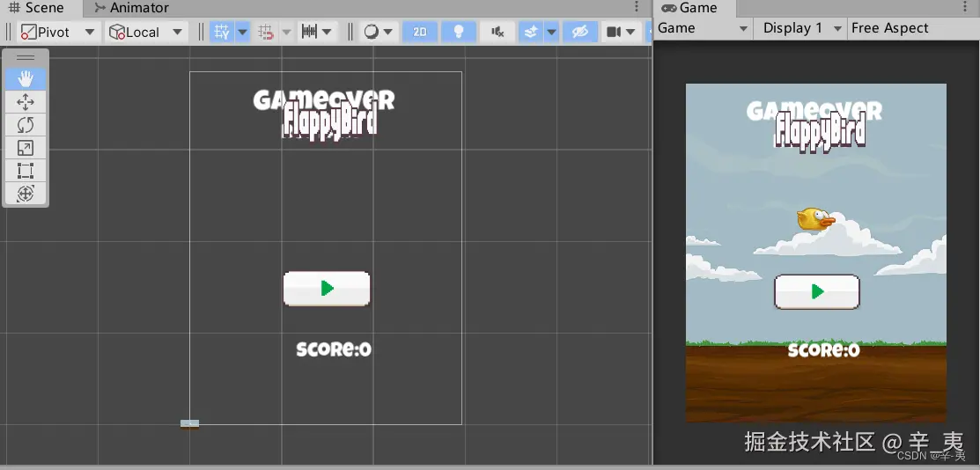Open the Game view type dropdown
The height and width of the screenshot is (470, 980).
[x=703, y=28]
